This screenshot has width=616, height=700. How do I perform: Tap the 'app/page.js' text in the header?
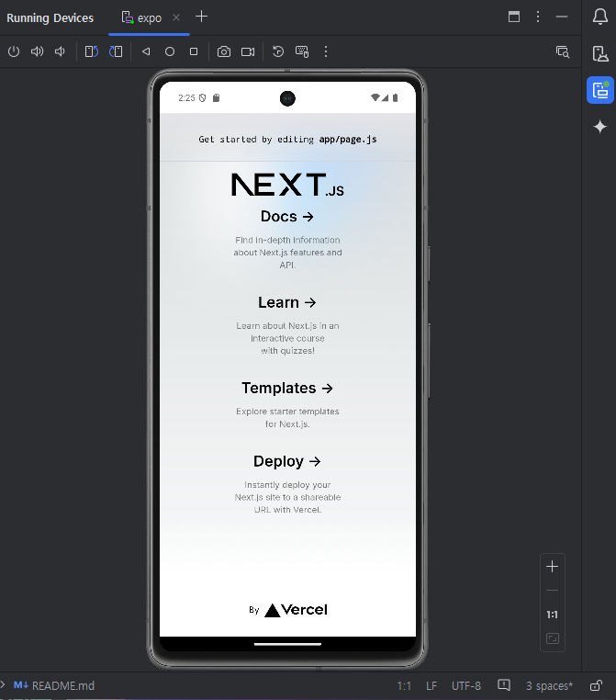(348, 140)
